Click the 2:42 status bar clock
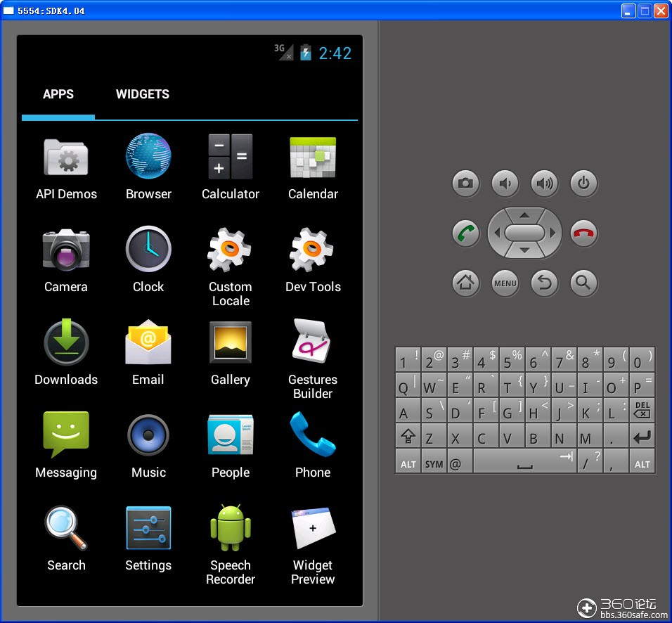Viewport: 672px width, 623px height. [x=335, y=53]
